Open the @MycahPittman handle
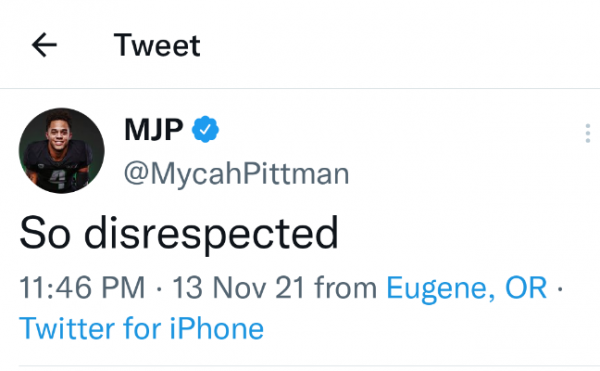Viewport: 600px width, 371px height. (x=236, y=174)
